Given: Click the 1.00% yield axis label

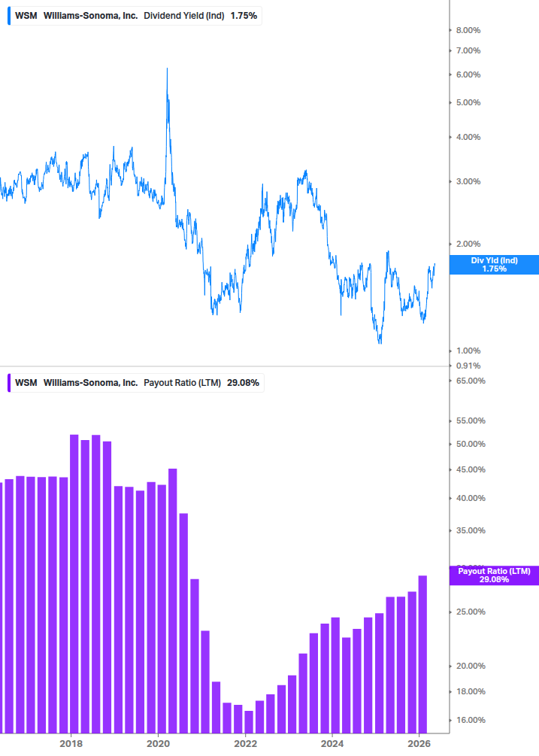Looking at the screenshot, I should (468, 351).
